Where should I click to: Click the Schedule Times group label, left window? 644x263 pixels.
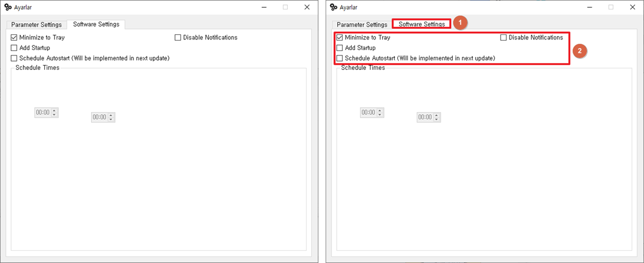(x=37, y=68)
